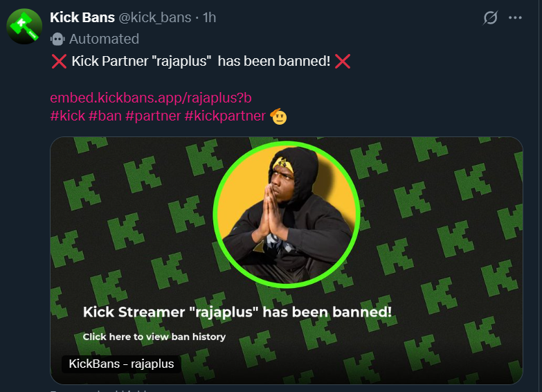Select the #partner hashtag
Image resolution: width=542 pixels, height=392 pixels.
pyautogui.click(x=152, y=116)
